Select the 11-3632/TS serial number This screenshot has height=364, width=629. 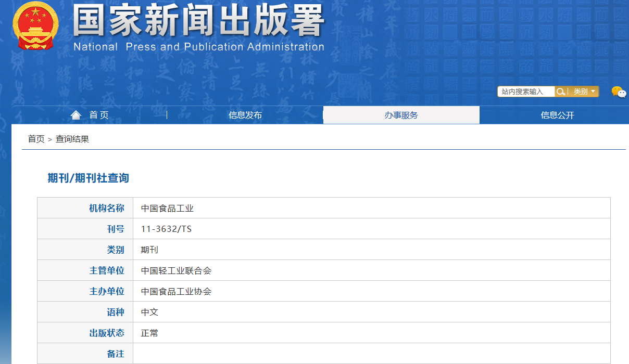(166, 229)
